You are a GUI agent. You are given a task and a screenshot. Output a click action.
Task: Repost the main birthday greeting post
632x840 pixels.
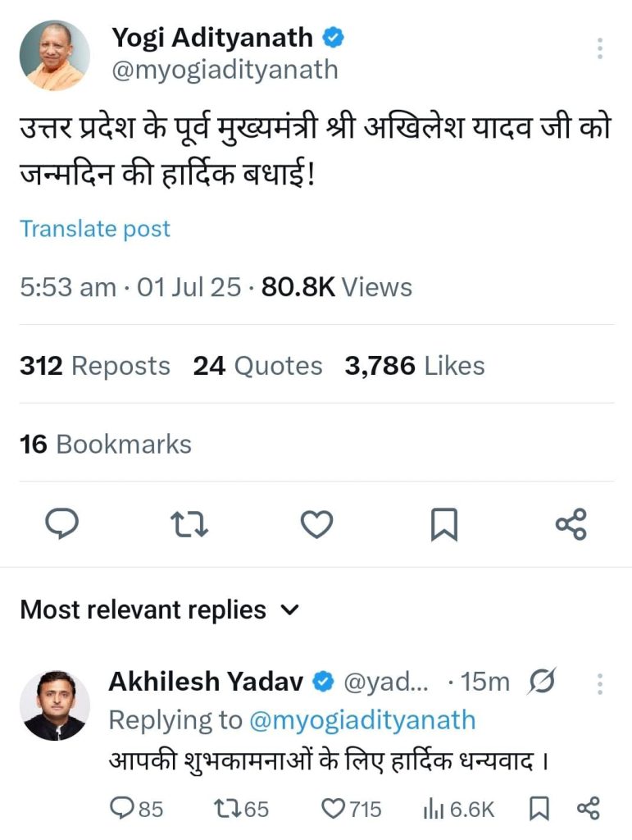click(189, 524)
